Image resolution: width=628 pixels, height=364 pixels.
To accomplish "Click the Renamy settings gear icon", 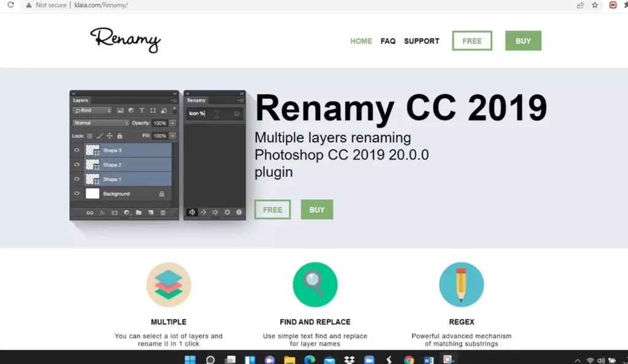I will coord(227,213).
